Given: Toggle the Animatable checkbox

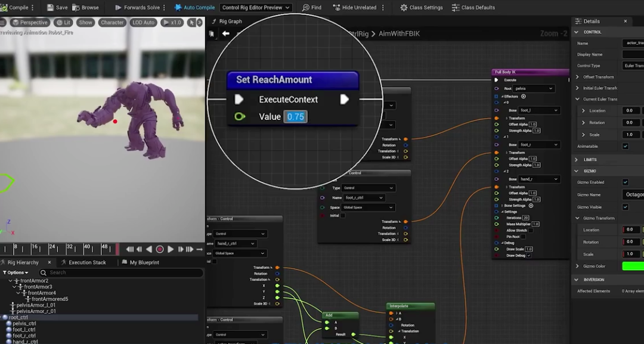Looking at the screenshot, I should click(x=625, y=146).
